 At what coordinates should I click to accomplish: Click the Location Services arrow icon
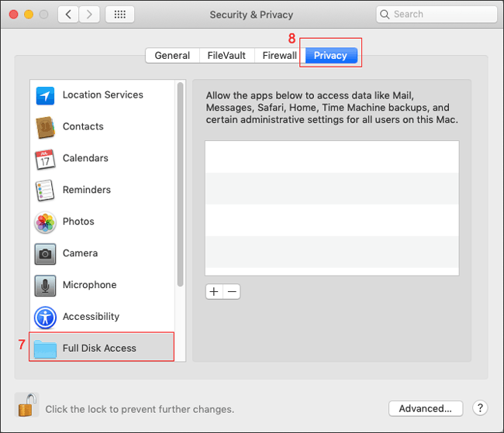[45, 95]
